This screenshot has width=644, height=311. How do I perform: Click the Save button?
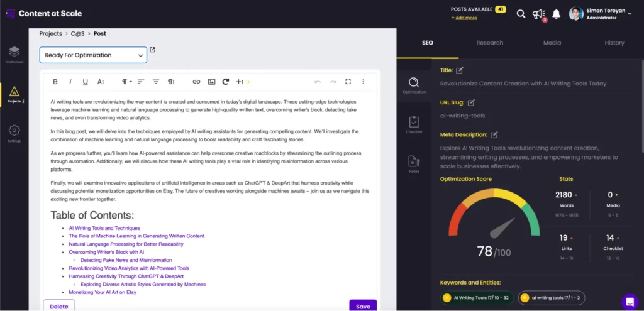[363, 306]
